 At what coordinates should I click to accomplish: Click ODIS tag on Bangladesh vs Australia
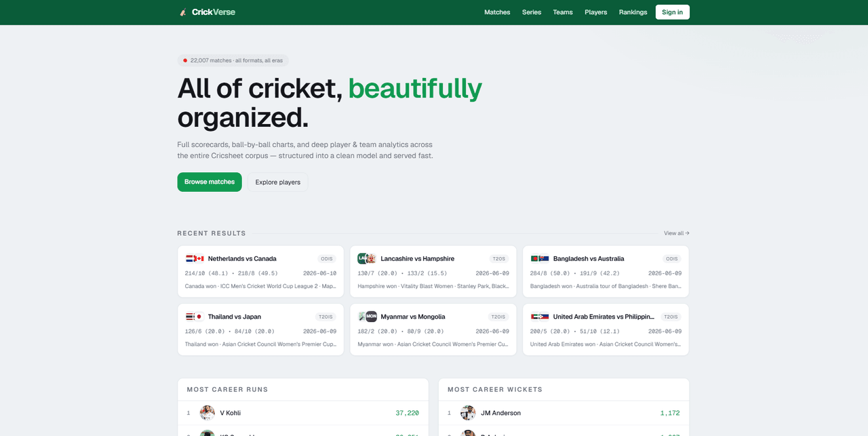tap(672, 259)
